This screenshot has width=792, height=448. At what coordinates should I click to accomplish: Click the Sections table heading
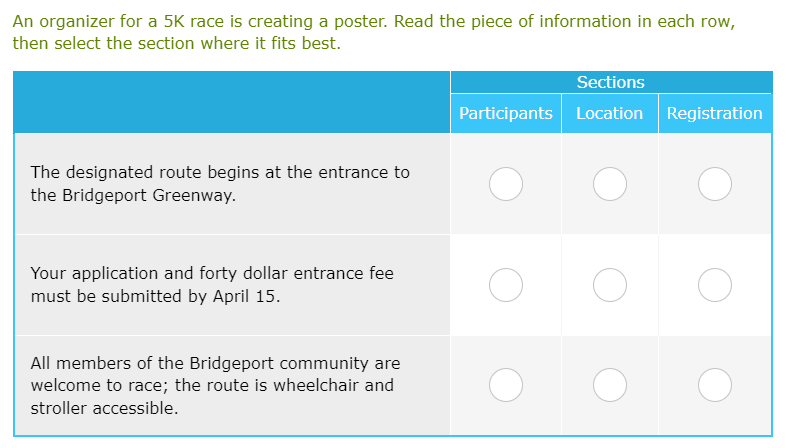pyautogui.click(x=610, y=82)
